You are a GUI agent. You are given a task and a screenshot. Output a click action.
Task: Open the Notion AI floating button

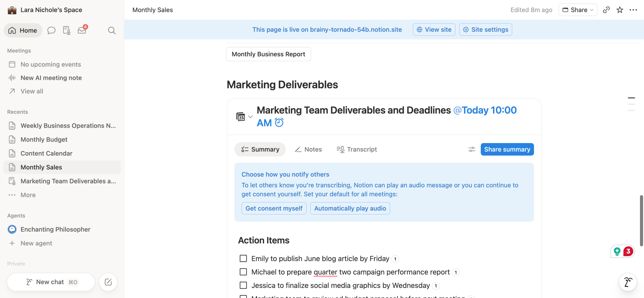[628, 282]
